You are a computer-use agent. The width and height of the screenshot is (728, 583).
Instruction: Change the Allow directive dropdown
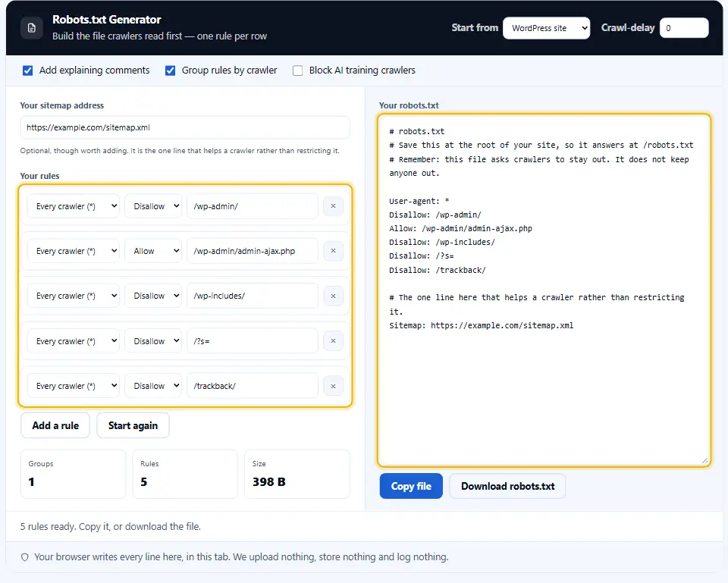point(153,251)
